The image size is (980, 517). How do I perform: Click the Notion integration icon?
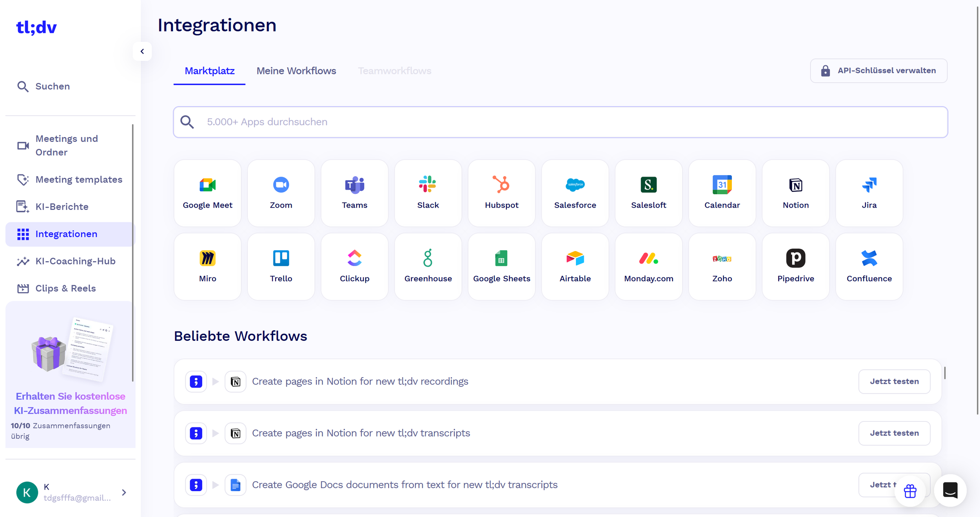(x=795, y=185)
